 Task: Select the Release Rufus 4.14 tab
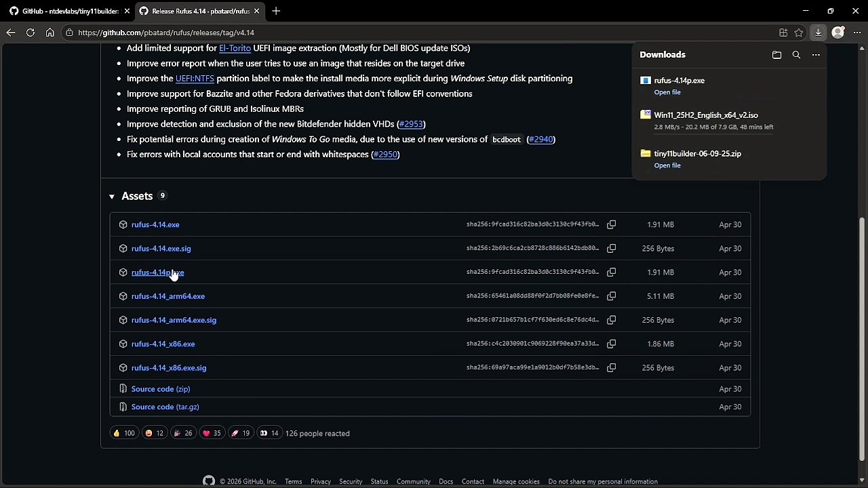(x=199, y=11)
